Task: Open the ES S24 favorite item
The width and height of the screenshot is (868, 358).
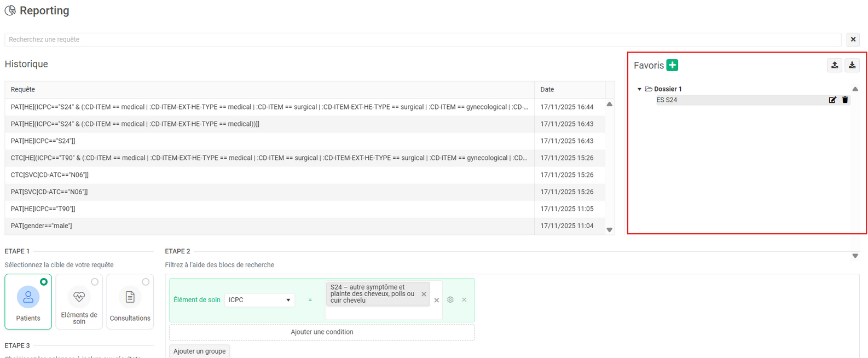Action: pyautogui.click(x=667, y=100)
